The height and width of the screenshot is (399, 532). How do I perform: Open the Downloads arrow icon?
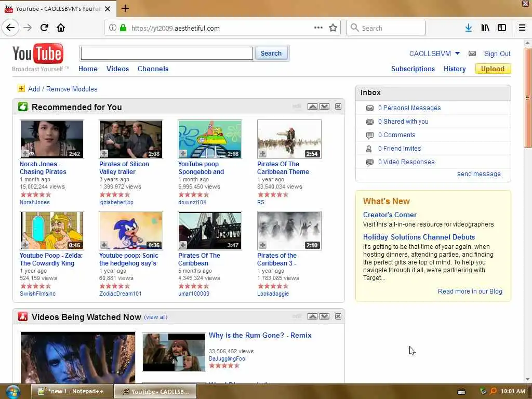(x=468, y=28)
